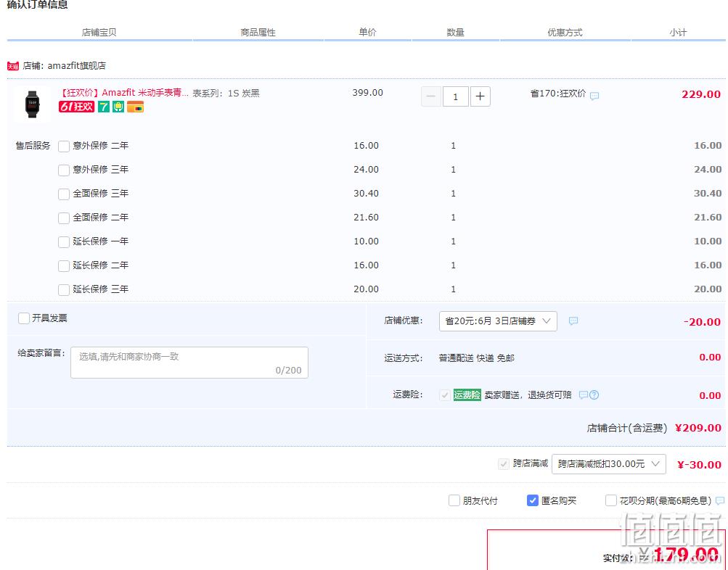Increase quantity with the plus button

tap(480, 96)
